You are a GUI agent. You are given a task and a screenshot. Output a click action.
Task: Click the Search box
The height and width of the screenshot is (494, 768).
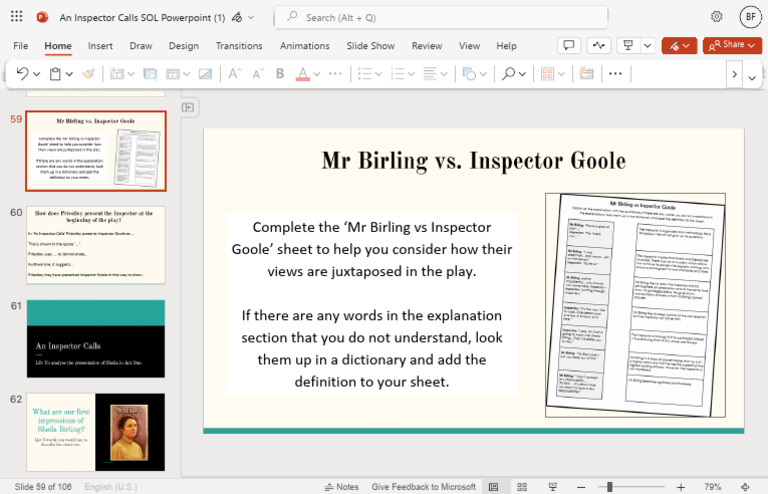click(441, 17)
